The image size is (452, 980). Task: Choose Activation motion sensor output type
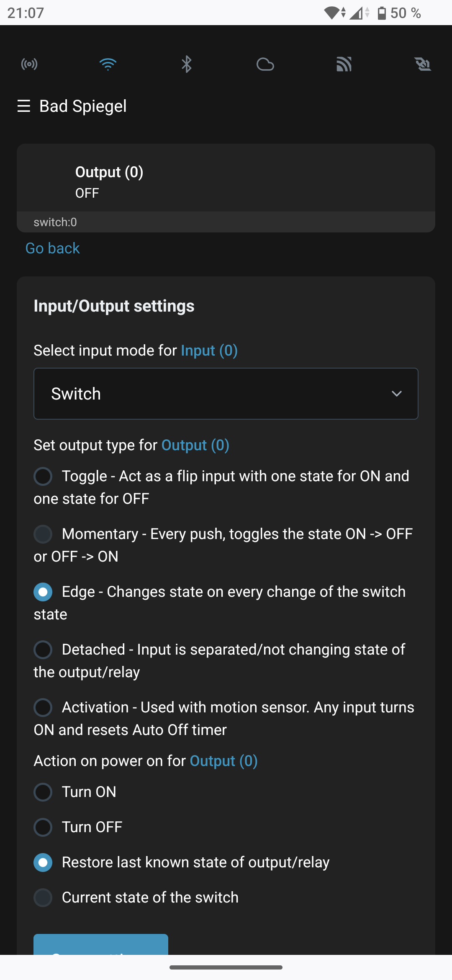coord(43,708)
